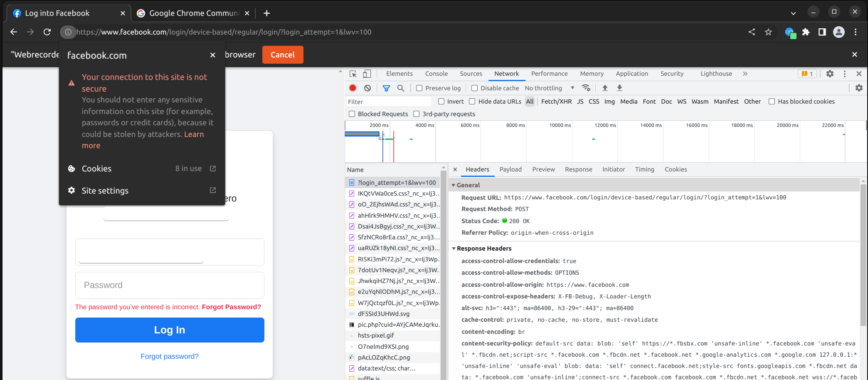Check 3rd-party requests checkbox

[x=417, y=114]
